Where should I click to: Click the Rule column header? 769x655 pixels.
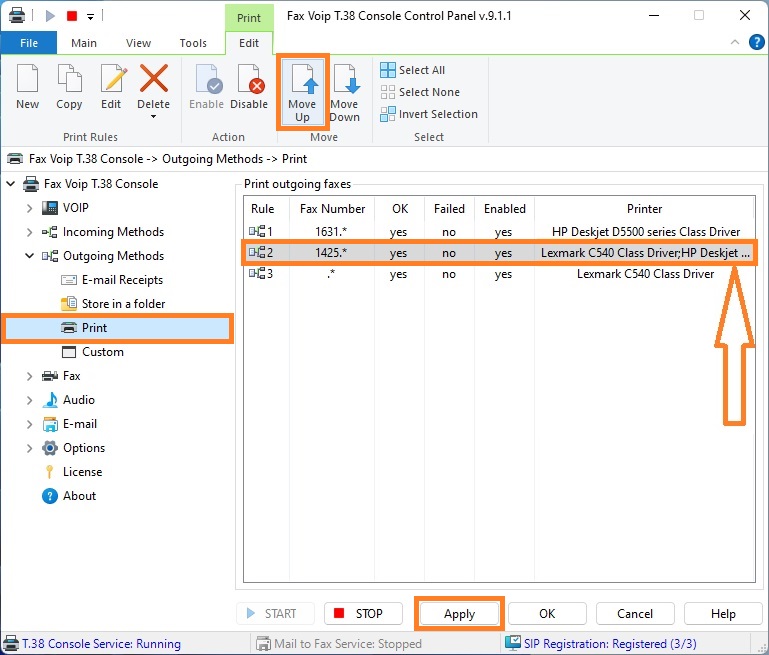[x=262, y=209]
